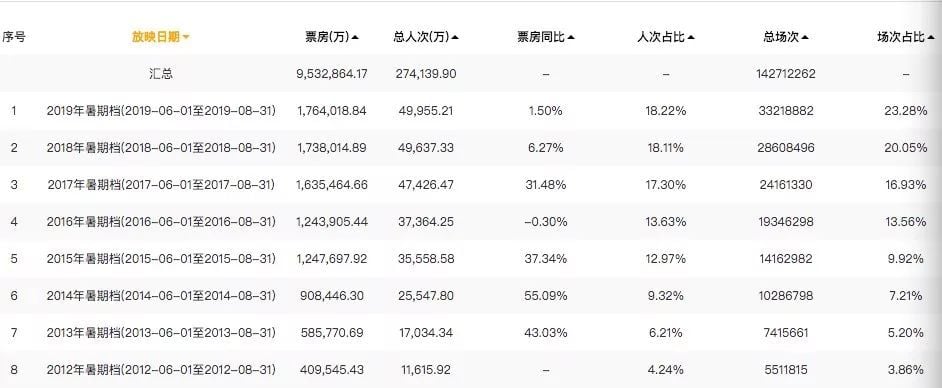Select the 2012年暑期档 row
Image resolution: width=942 pixels, height=388 pixels.
tap(161, 369)
